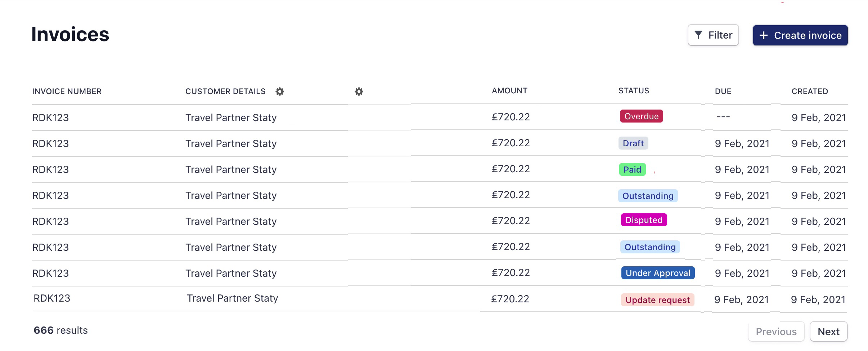Open the first RDK123 invoice row
The width and height of the screenshot is (868, 351).
pyautogui.click(x=50, y=117)
